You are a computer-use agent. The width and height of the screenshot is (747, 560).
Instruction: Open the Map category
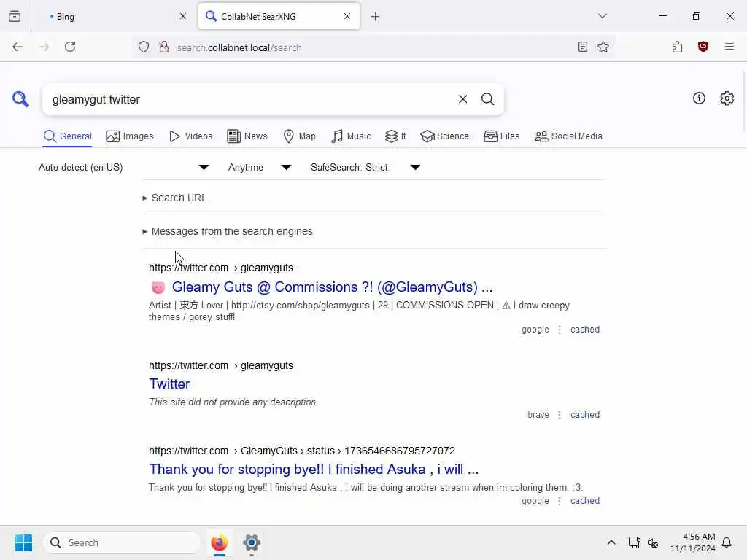click(299, 136)
